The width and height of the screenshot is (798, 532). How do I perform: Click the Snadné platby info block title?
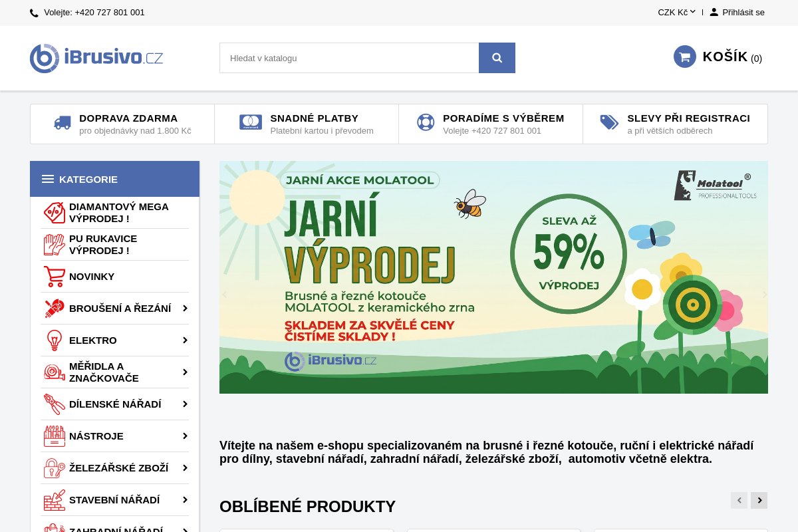[x=315, y=118]
